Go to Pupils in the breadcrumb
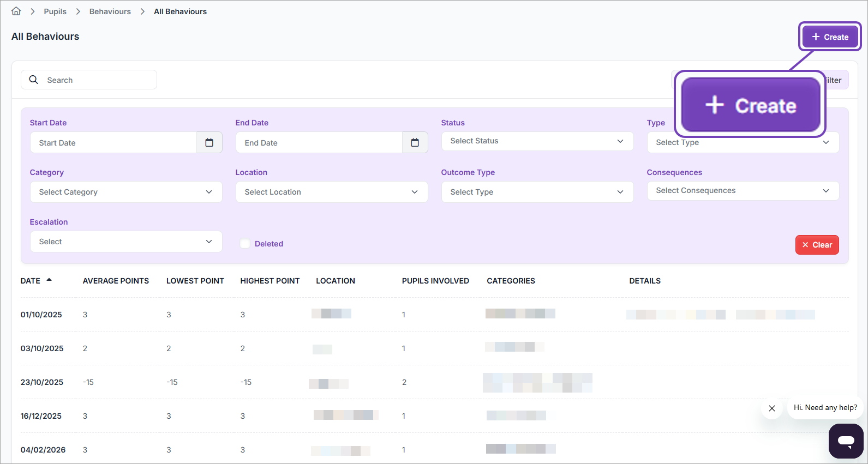Image resolution: width=868 pixels, height=464 pixels. 55,11
